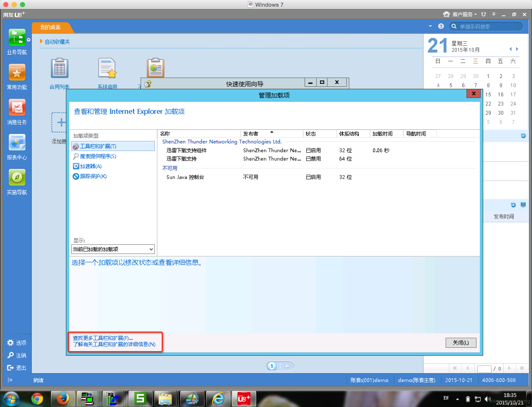Select 加速器(A) add-on type
Viewport: 532px width, 407px height.
pyautogui.click(x=87, y=166)
